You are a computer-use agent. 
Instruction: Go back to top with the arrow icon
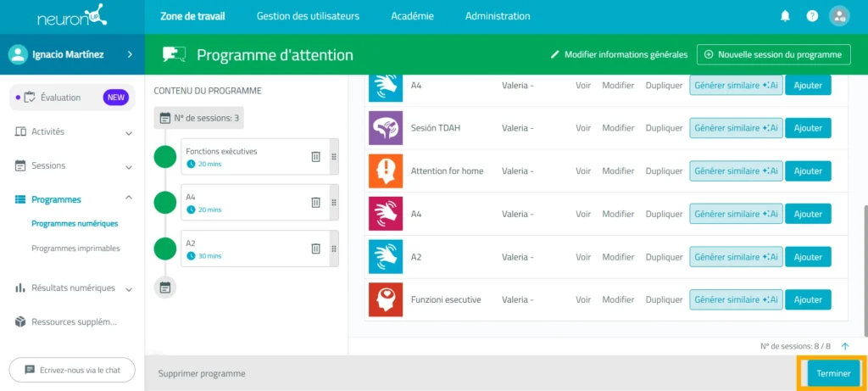(x=845, y=346)
